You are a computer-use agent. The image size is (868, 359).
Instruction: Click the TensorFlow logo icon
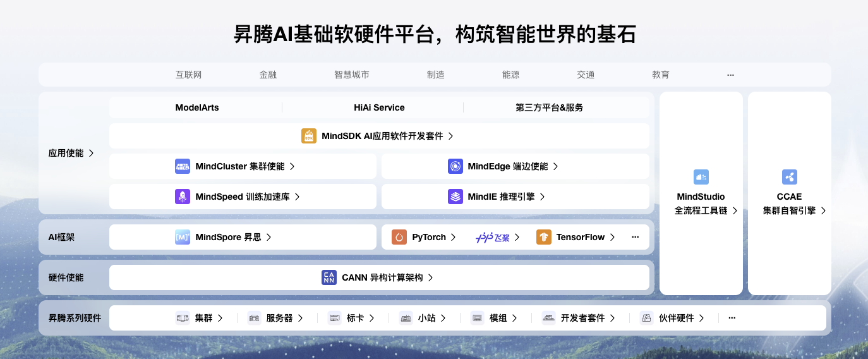pyautogui.click(x=544, y=237)
